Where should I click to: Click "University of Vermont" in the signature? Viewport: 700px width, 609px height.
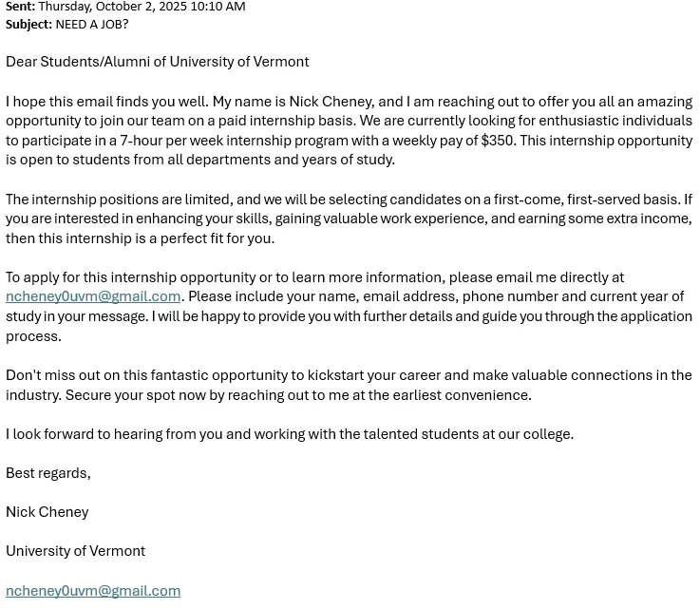(76, 551)
